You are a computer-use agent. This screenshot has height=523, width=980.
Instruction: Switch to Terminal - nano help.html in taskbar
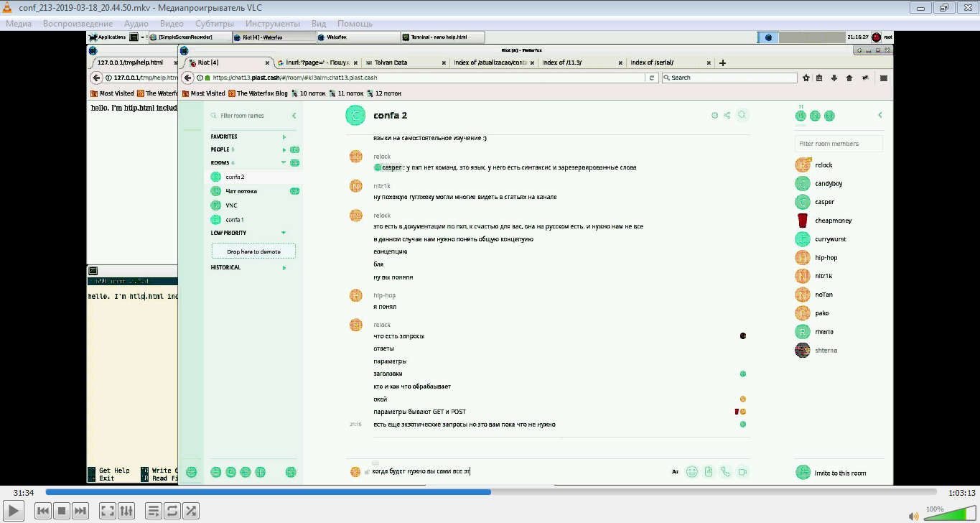pyautogui.click(x=444, y=37)
